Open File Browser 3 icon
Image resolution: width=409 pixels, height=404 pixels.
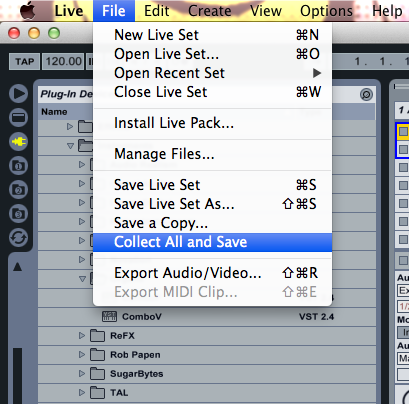(19, 214)
